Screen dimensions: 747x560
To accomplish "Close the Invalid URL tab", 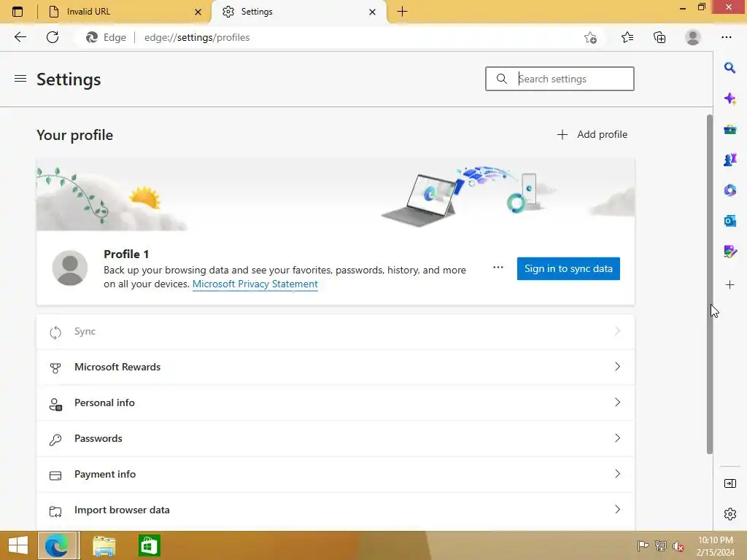I will pyautogui.click(x=198, y=12).
